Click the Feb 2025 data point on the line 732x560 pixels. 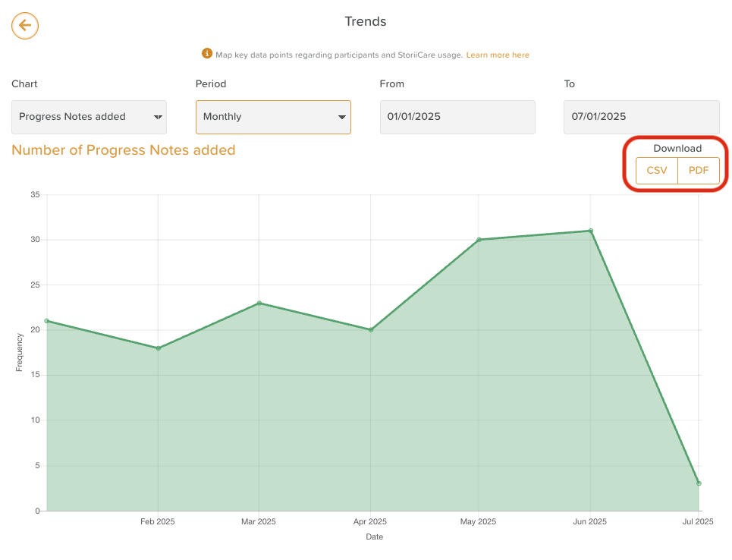point(158,348)
